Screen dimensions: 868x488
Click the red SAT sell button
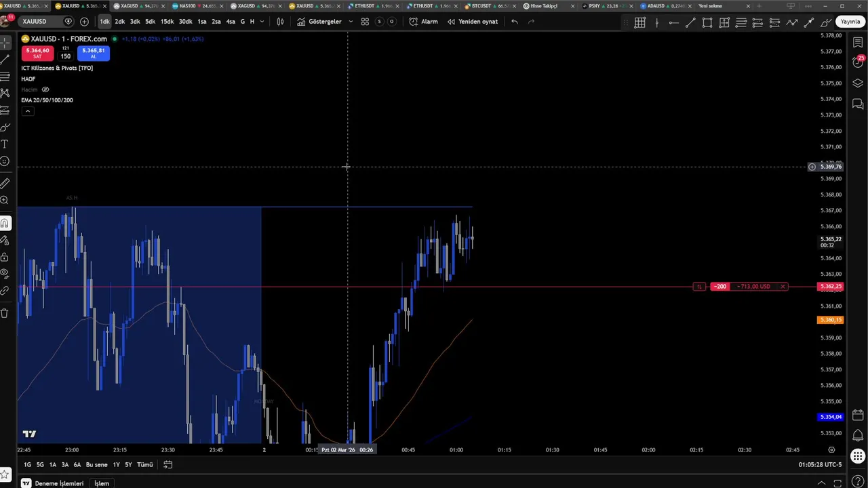coord(37,53)
